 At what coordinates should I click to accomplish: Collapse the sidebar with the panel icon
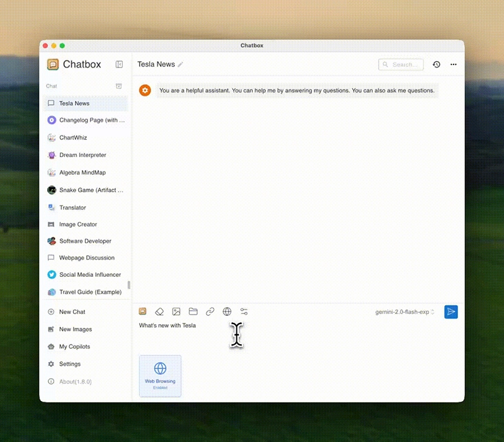tap(119, 64)
